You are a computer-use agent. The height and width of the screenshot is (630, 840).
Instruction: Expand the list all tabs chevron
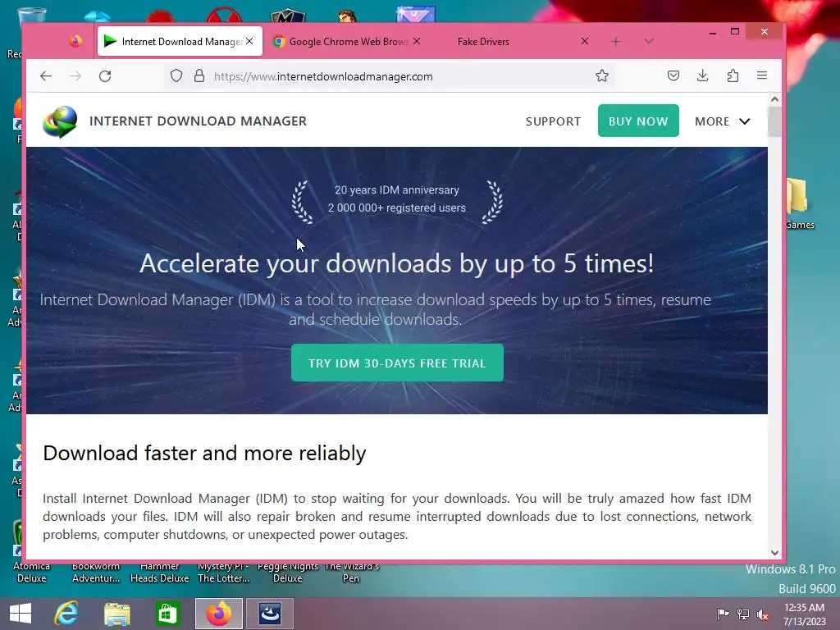(x=649, y=41)
